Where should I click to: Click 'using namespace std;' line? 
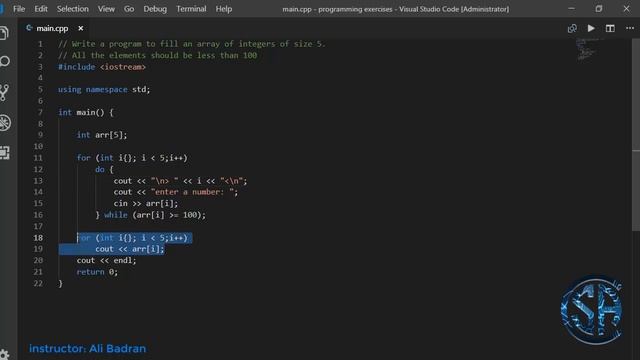tap(104, 89)
